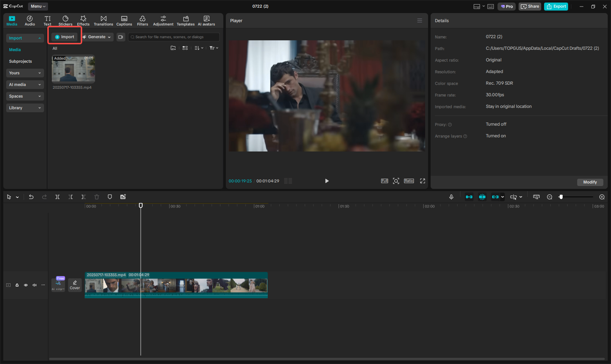Open the Spaces dropdown in the sidebar
The image size is (611, 364).
click(25, 96)
